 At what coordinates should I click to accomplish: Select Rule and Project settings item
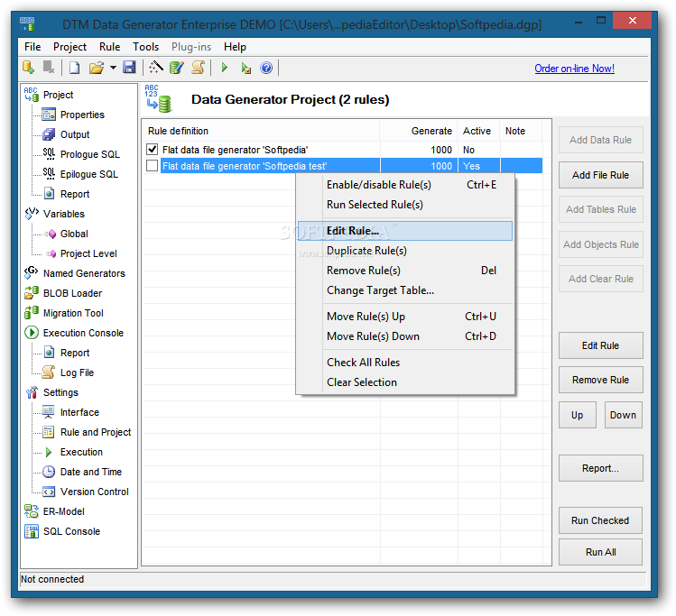(96, 432)
